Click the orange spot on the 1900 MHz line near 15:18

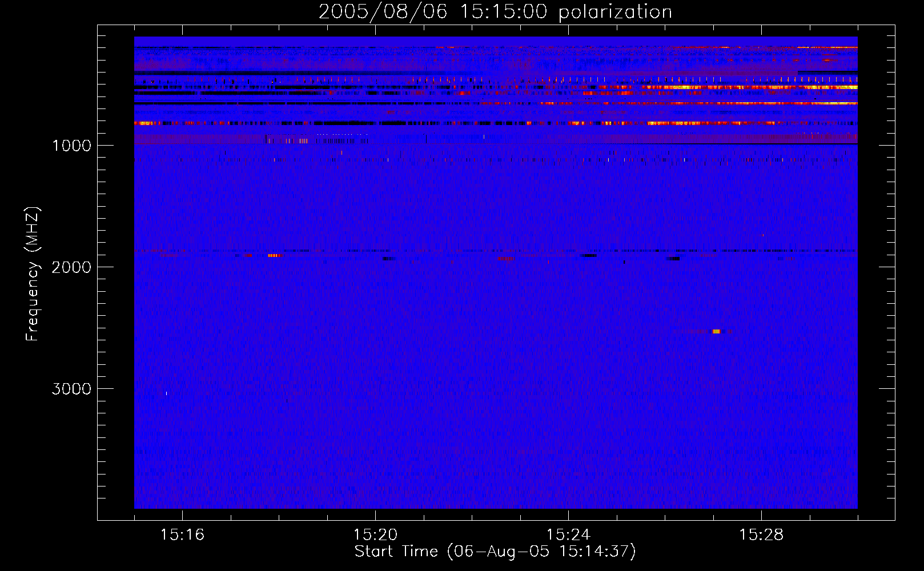275,255
